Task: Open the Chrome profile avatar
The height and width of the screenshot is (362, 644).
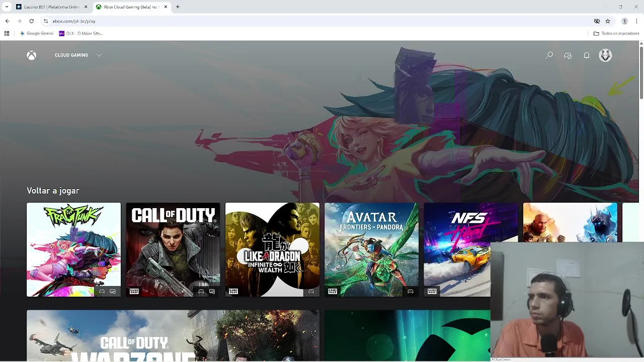Action: 624,21
